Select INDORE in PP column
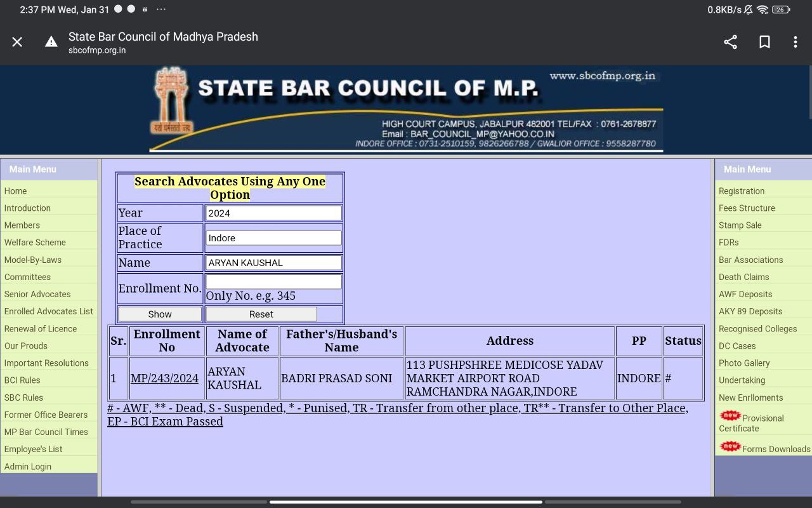Screen dimensions: 812x508 tap(639, 378)
